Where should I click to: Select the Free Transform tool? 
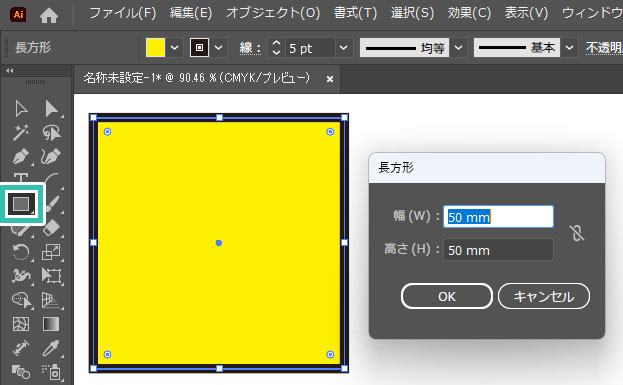click(52, 276)
